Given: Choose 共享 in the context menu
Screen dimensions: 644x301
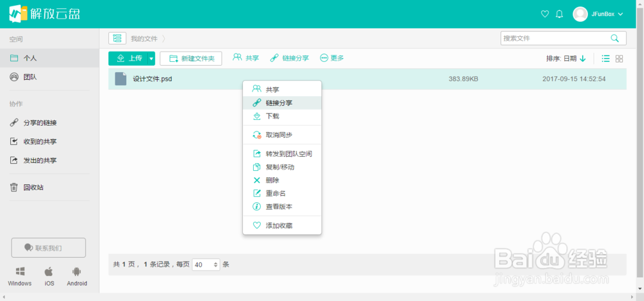Looking at the screenshot, I should [x=282, y=89].
